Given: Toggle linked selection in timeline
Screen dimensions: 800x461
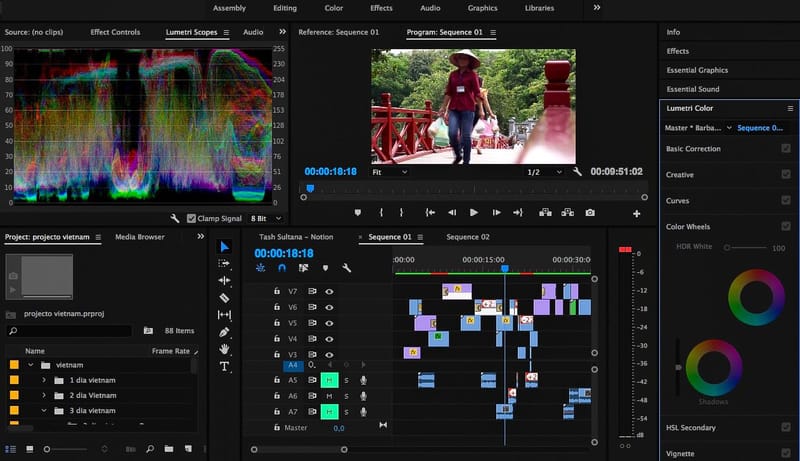Looking at the screenshot, I should [x=304, y=268].
